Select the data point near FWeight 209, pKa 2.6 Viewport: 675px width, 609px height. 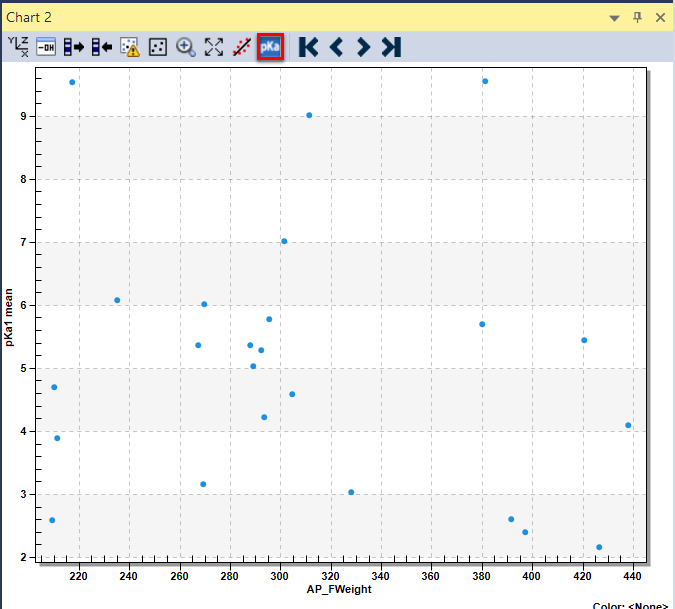[x=52, y=520]
